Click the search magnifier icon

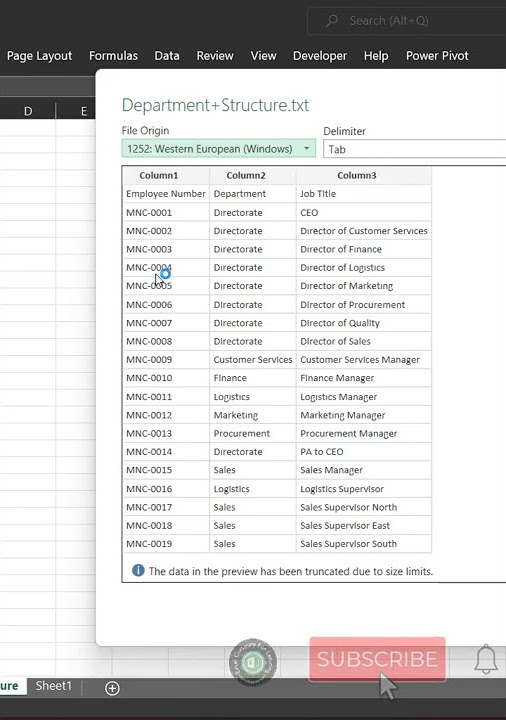(x=332, y=21)
